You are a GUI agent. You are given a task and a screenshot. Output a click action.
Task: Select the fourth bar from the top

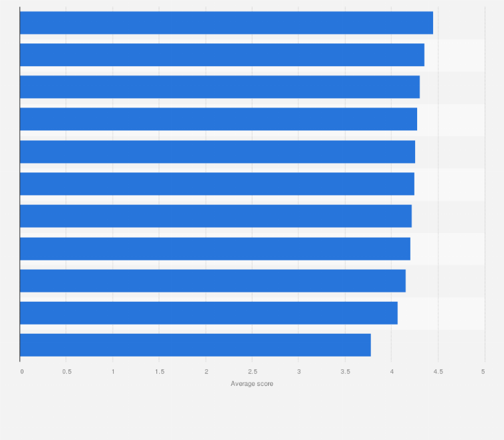point(218,119)
